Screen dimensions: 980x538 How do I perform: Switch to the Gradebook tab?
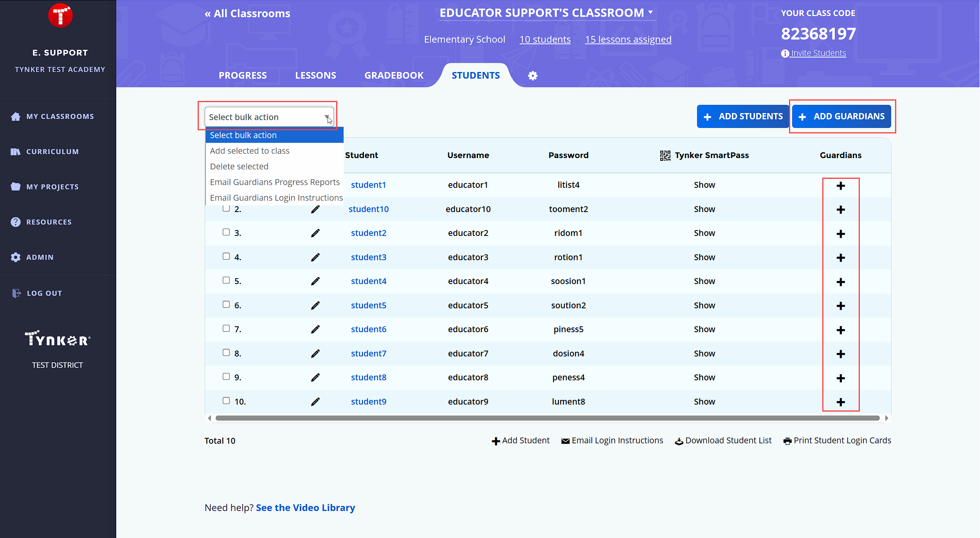394,75
